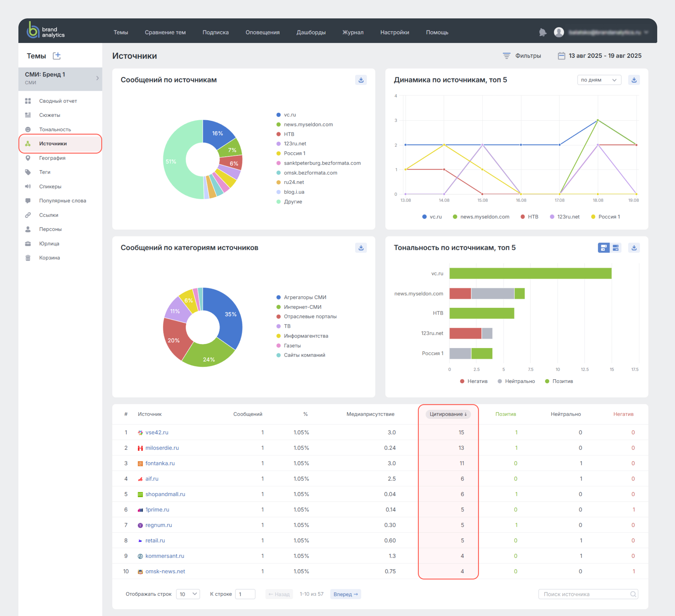Viewport: 675px width, 616px height.
Task: Switch to stacked absolute bar view
Action: point(603,248)
